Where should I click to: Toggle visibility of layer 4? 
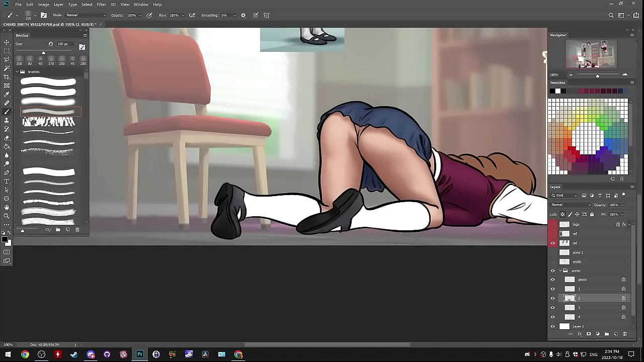(552, 317)
